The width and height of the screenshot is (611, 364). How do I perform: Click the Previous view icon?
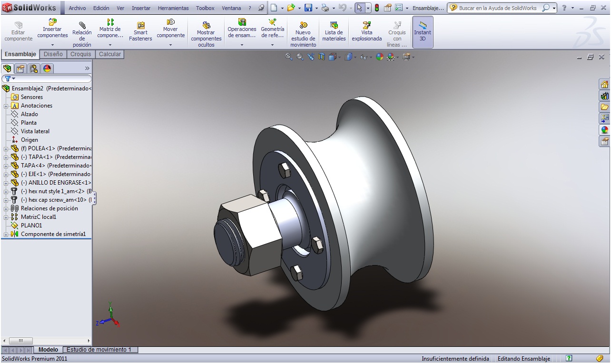(311, 57)
